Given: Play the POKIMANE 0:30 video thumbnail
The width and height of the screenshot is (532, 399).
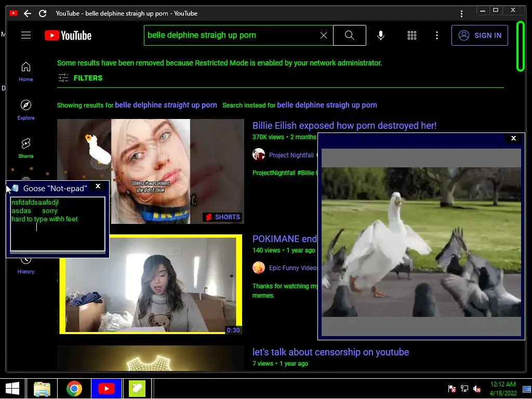Looking at the screenshot, I should pyautogui.click(x=151, y=284).
